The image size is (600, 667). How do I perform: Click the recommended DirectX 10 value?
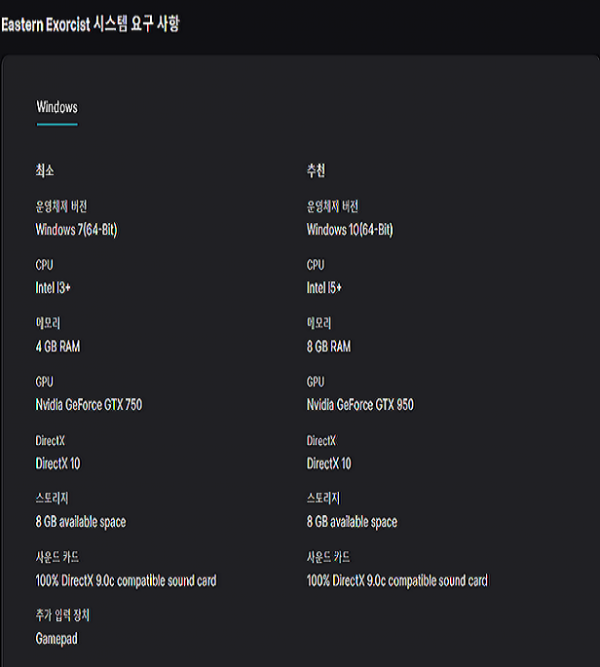(329, 463)
